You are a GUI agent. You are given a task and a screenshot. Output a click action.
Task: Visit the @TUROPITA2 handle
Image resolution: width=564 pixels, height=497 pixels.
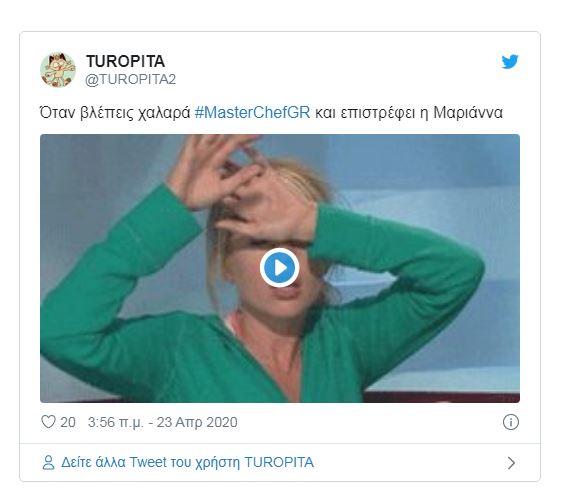pyautogui.click(x=131, y=79)
